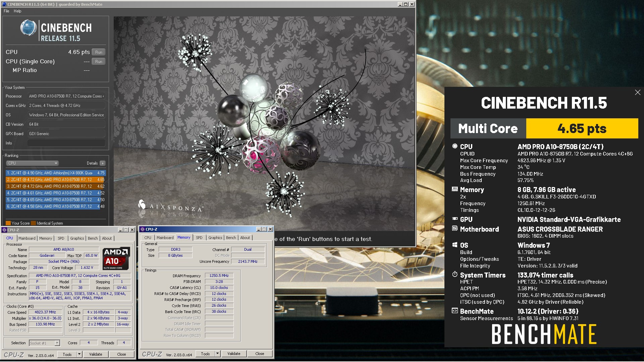Select ranking entry 2 with score 4.65
Image resolution: width=644 pixels, height=362 pixels.
pos(56,180)
